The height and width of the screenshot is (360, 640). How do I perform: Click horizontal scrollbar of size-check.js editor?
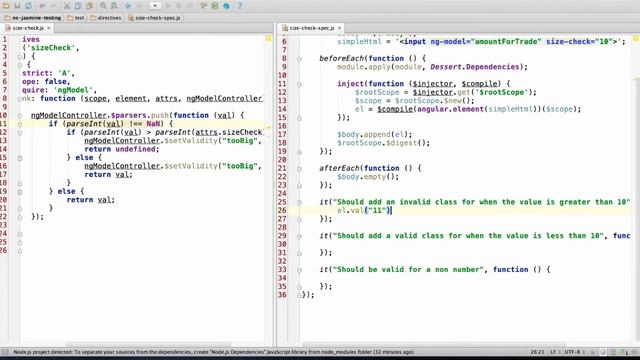click(149, 345)
